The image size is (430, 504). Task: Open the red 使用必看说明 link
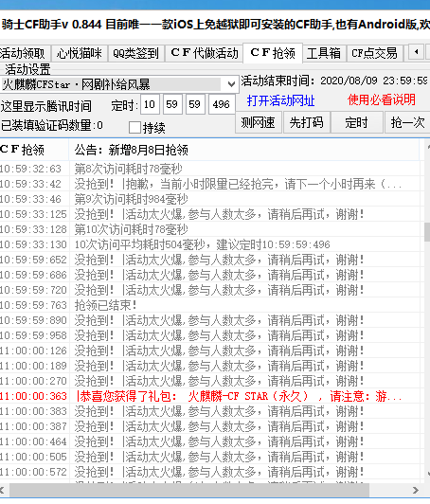[x=382, y=100]
